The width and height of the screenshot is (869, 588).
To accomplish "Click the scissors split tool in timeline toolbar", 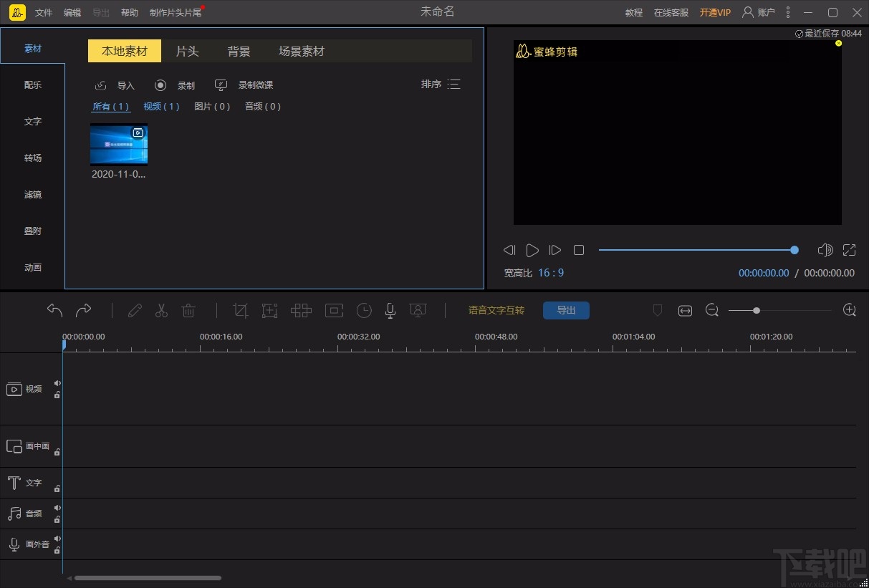I will (x=161, y=310).
